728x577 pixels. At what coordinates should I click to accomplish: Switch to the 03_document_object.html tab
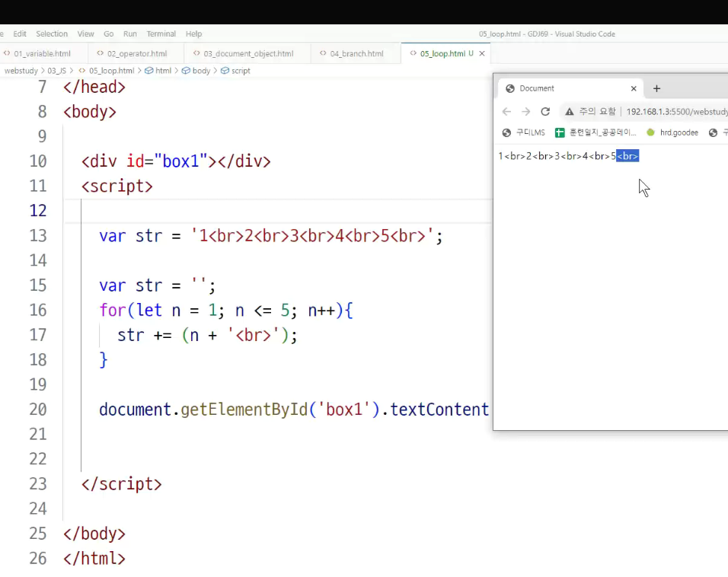[x=247, y=53]
